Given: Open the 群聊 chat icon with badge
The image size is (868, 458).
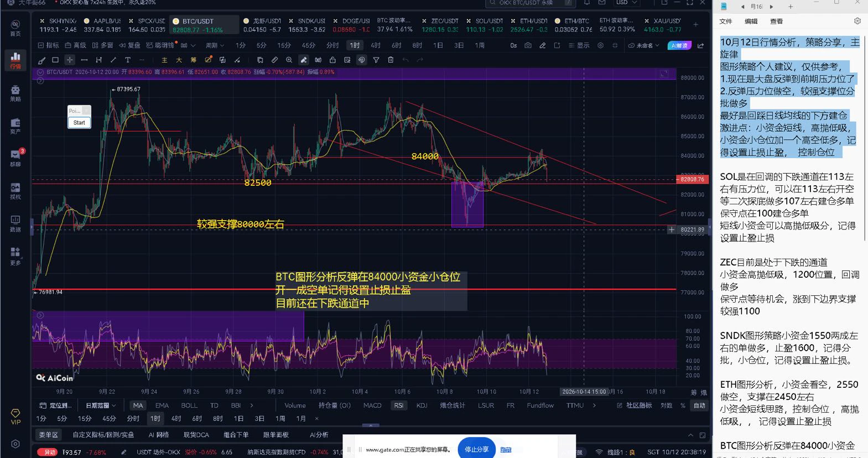Looking at the screenshot, I should click(x=15, y=158).
